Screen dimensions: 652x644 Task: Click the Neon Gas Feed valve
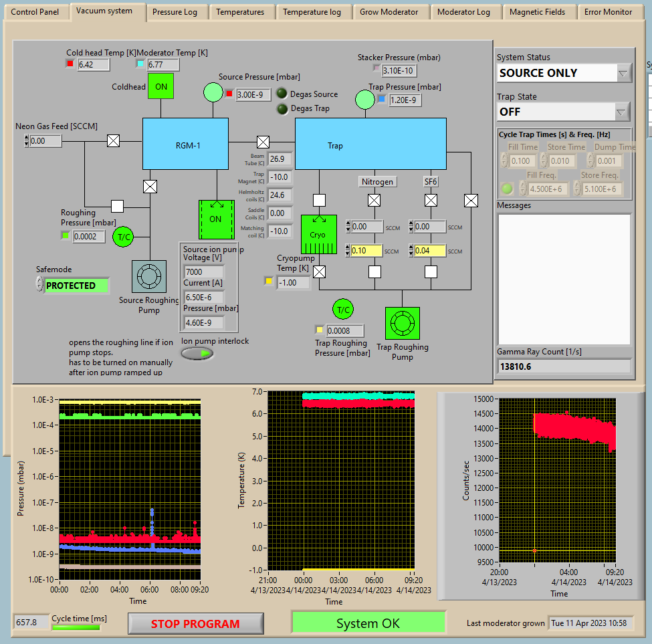[114, 141]
